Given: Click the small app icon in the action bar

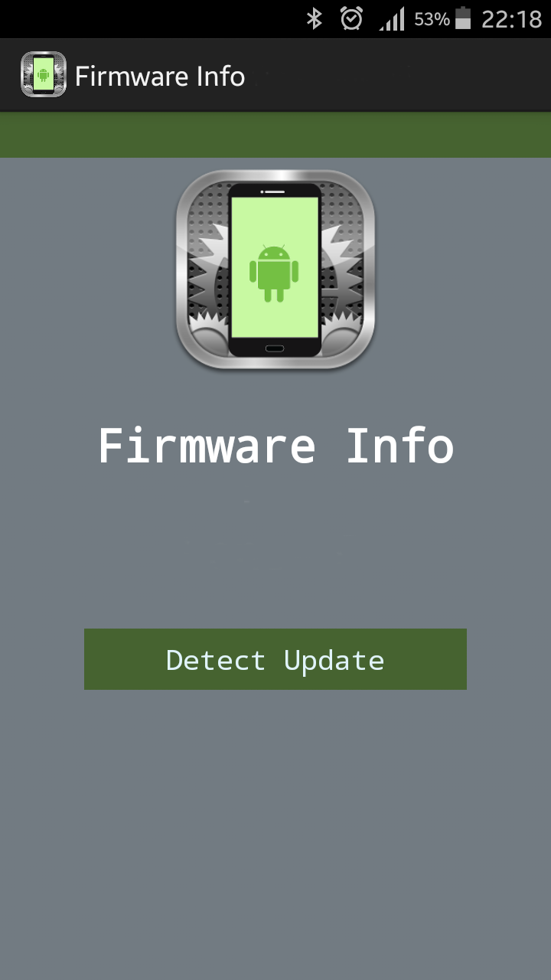Looking at the screenshot, I should coord(43,74).
